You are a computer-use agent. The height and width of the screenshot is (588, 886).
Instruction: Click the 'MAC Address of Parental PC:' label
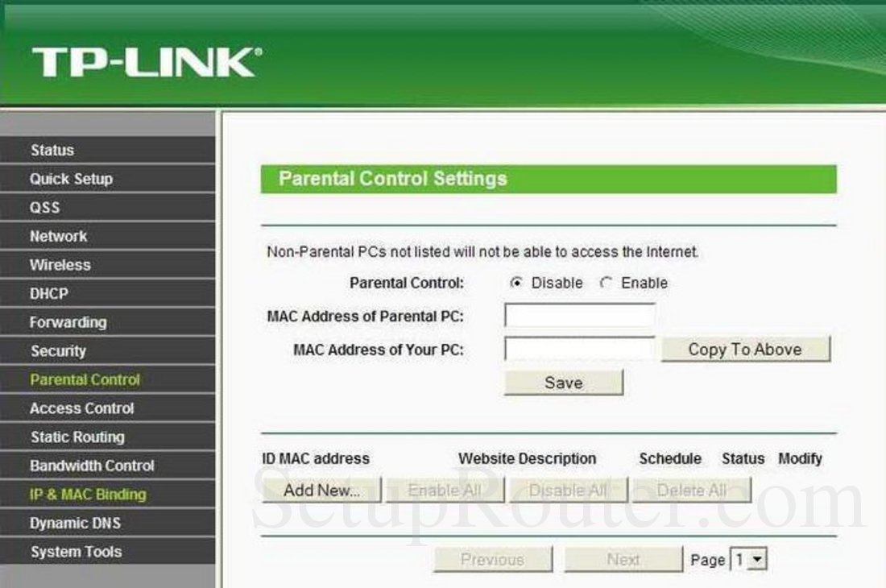tap(365, 316)
